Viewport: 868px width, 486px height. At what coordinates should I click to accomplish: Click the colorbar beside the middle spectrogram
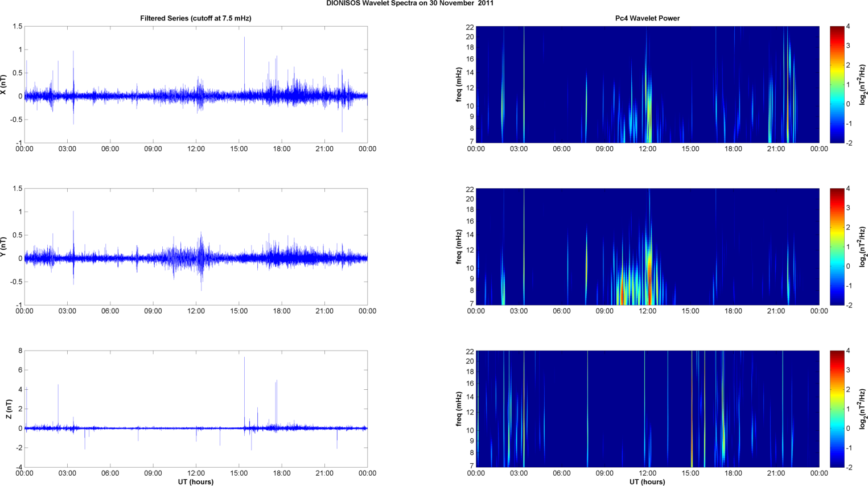(x=837, y=246)
